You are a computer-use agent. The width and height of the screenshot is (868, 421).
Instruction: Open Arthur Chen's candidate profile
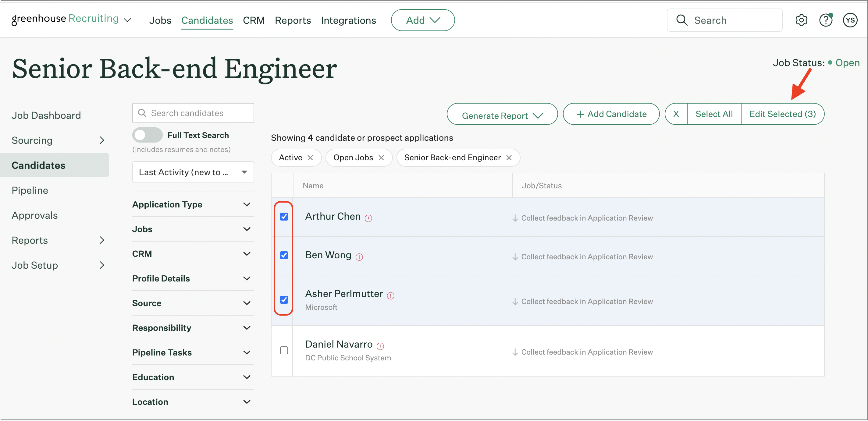333,217
